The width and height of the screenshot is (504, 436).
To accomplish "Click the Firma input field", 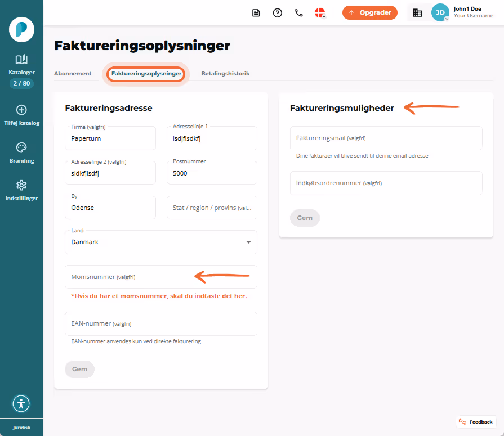I will [110, 138].
